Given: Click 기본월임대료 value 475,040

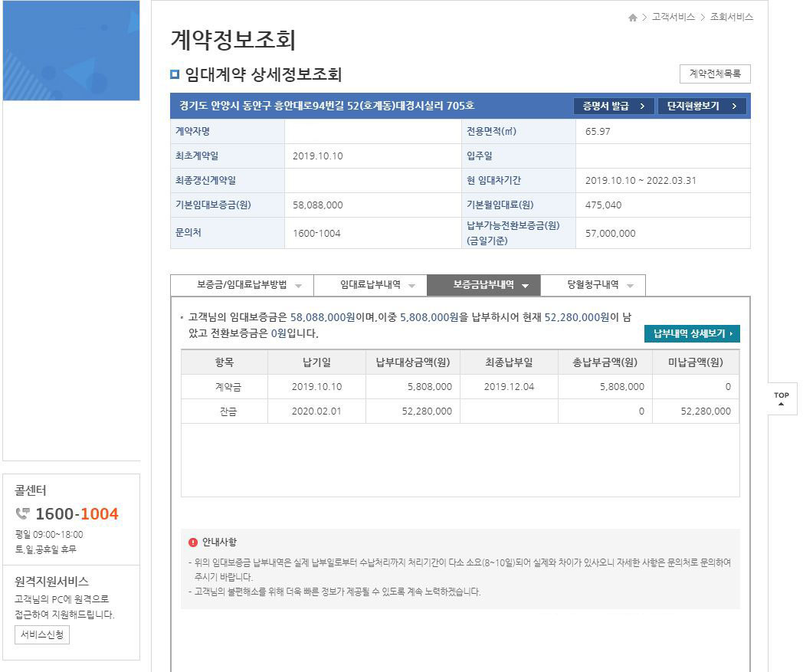Looking at the screenshot, I should [x=603, y=205].
